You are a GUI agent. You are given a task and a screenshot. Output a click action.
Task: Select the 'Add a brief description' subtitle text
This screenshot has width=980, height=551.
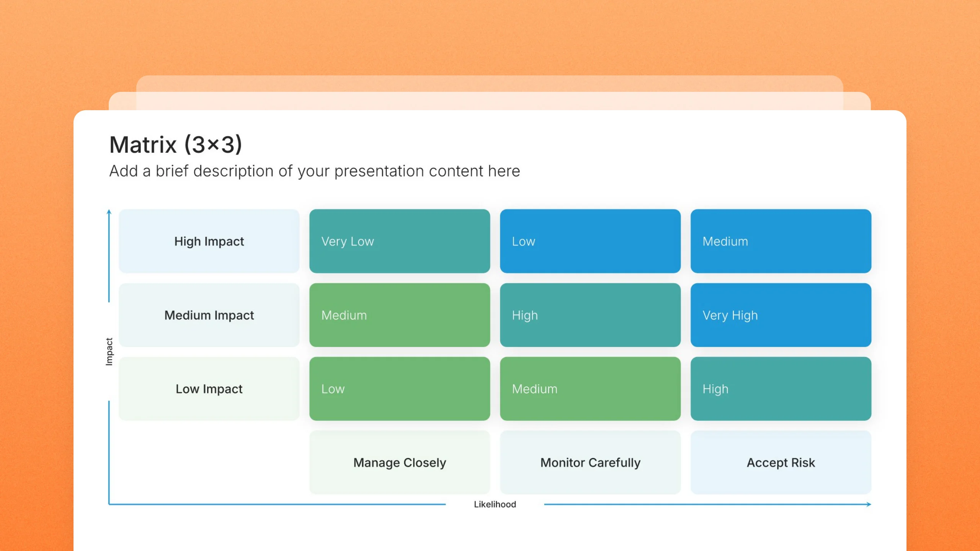[x=315, y=171]
